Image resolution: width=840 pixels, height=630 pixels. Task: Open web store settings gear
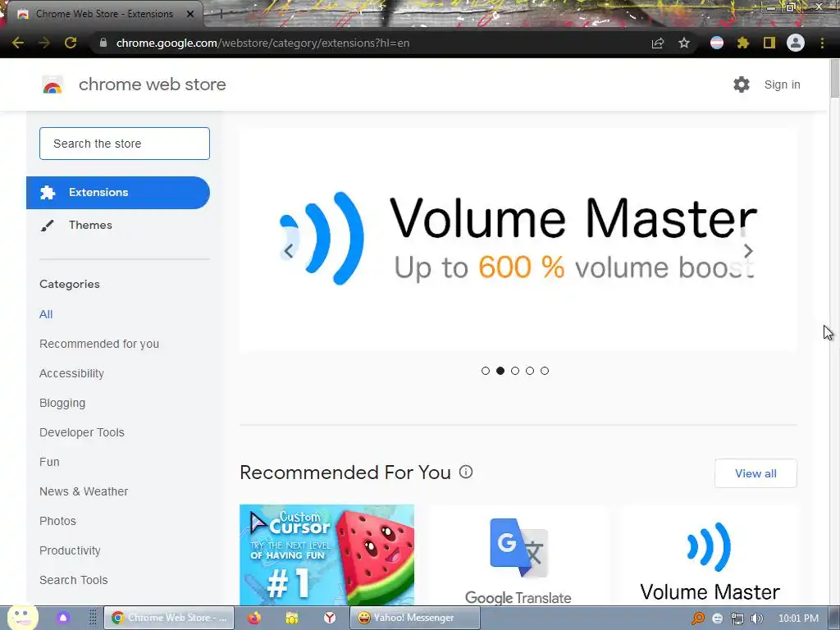pos(742,84)
